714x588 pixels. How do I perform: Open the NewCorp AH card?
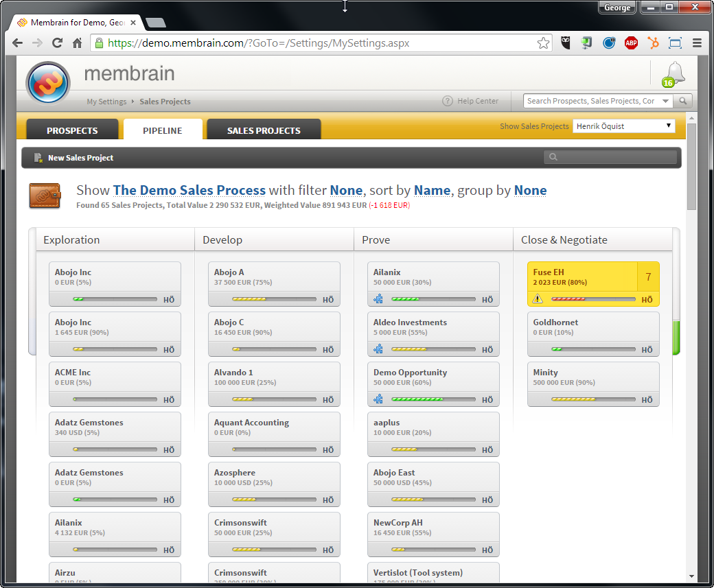(x=433, y=534)
